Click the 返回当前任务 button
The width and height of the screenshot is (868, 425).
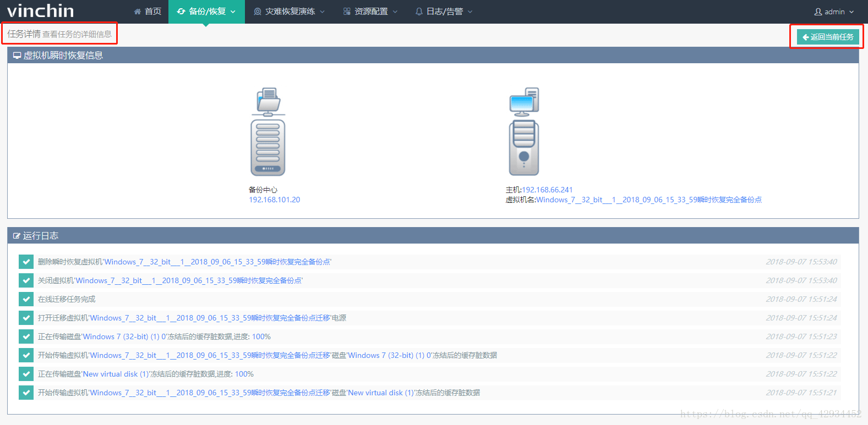[828, 37]
